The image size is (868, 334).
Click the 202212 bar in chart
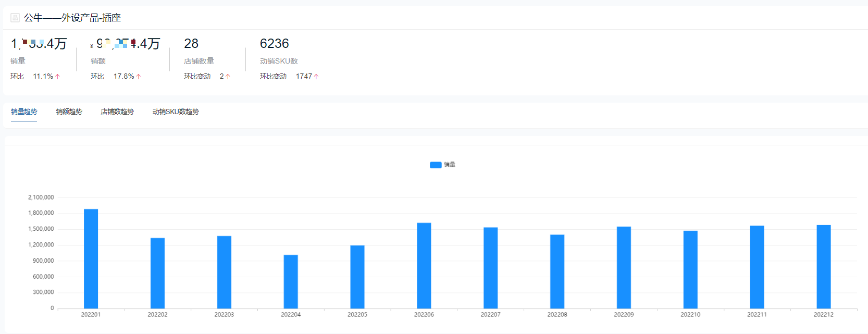tap(824, 267)
